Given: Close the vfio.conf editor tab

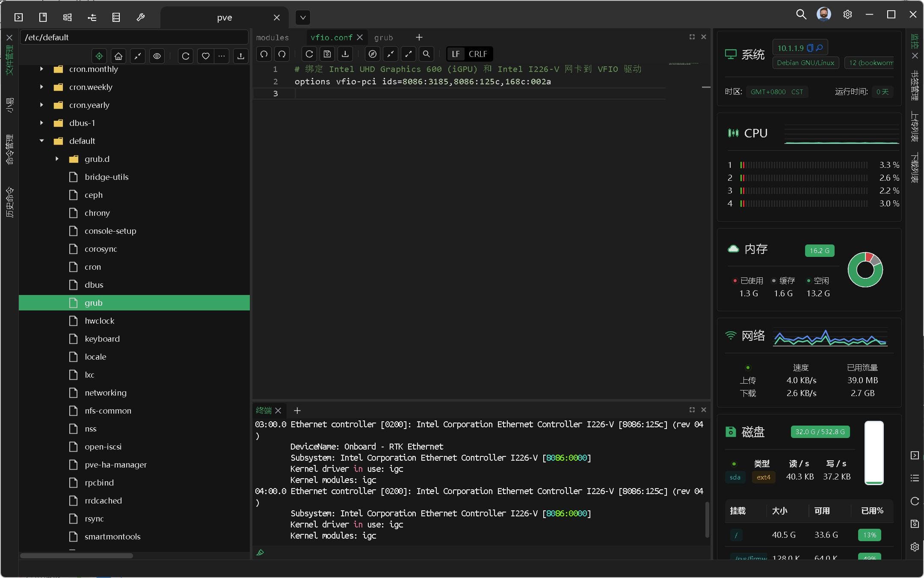Looking at the screenshot, I should [360, 37].
